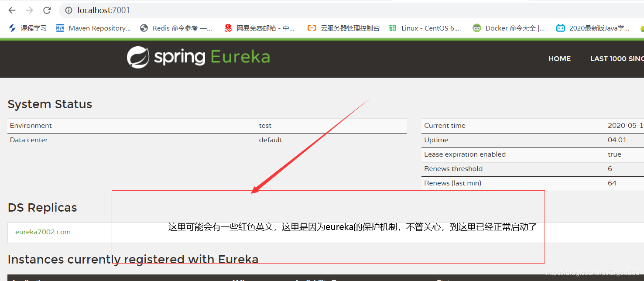Image resolution: width=644 pixels, height=281 pixels.
Task: Click the browser back arrow
Action: 12,10
